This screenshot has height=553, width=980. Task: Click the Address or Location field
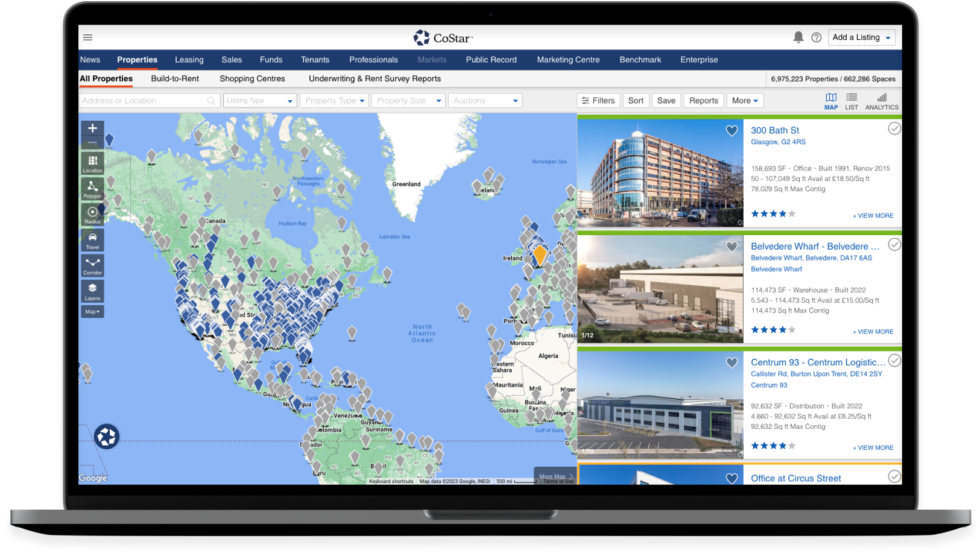(x=148, y=101)
